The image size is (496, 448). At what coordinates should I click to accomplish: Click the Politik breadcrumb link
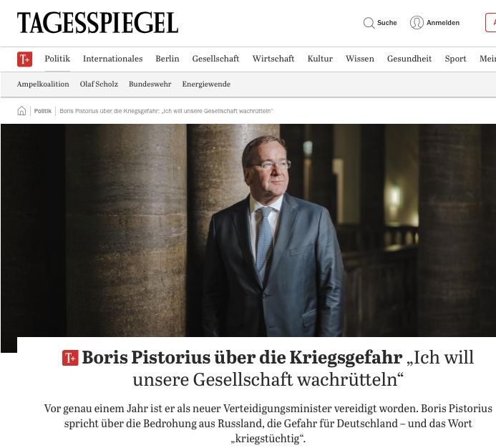pyautogui.click(x=43, y=111)
